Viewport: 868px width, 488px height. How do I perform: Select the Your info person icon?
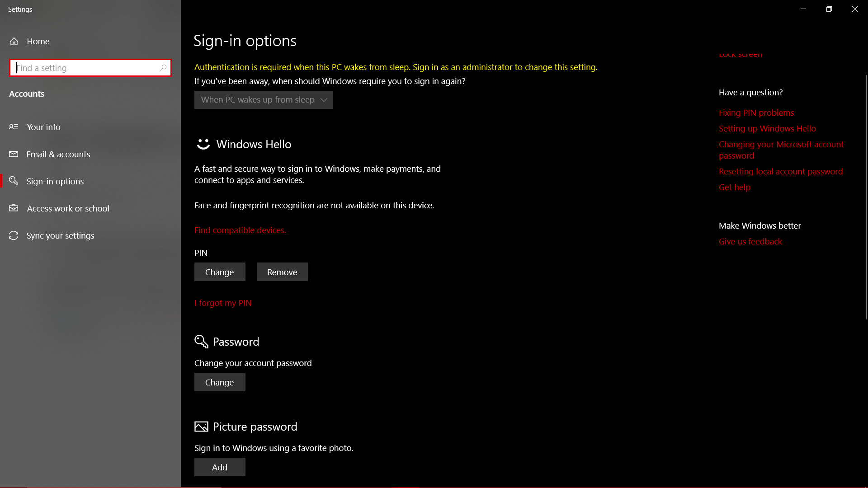point(14,127)
